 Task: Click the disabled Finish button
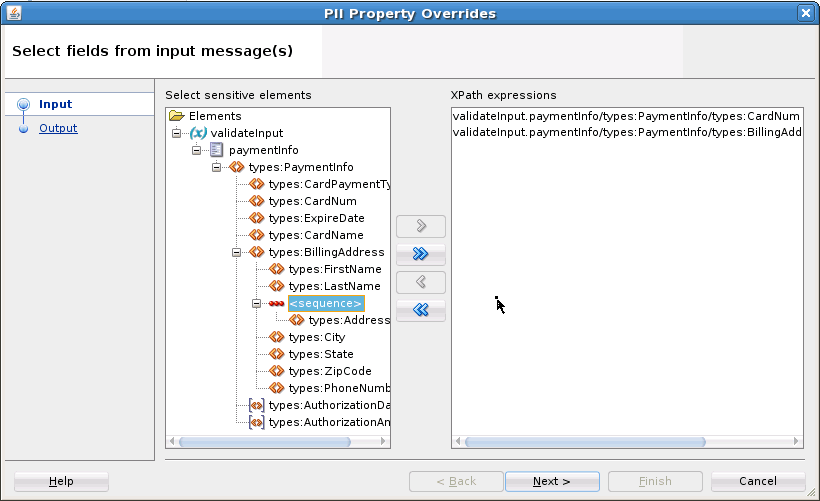pos(655,481)
